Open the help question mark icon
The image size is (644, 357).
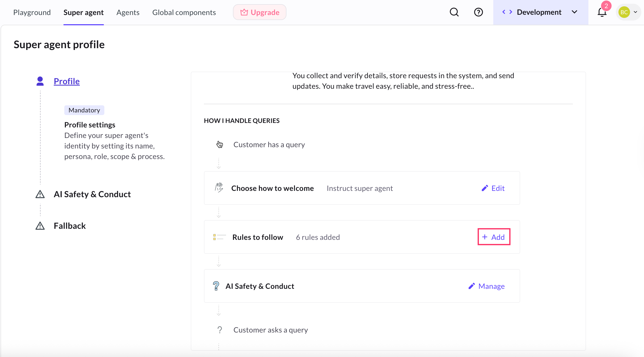click(x=478, y=12)
